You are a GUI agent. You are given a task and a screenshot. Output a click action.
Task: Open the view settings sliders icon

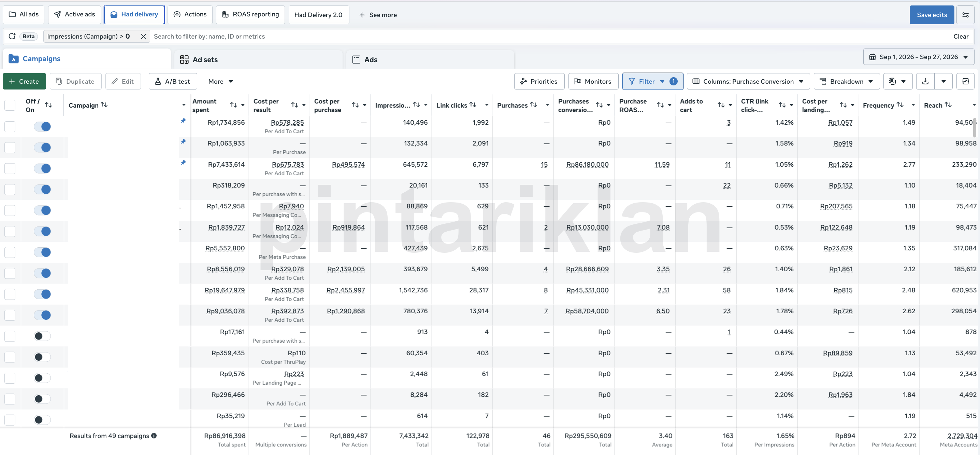[965, 15]
